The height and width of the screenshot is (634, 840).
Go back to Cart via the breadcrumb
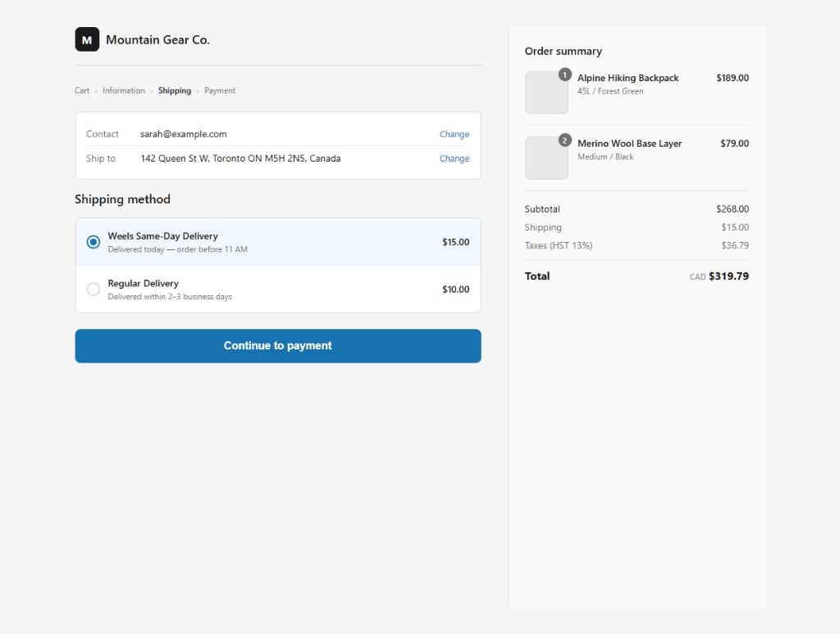coord(81,90)
